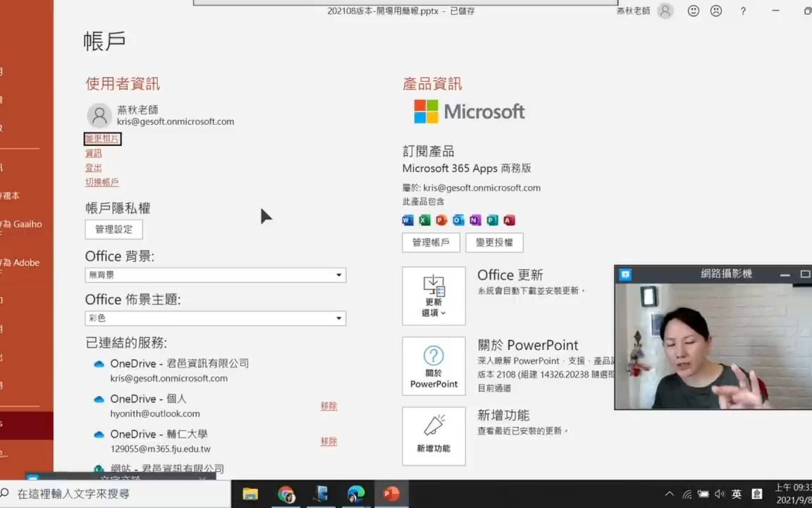812x508 pixels.
Task: Click the Word app icon under 此產品包含
Action: click(x=407, y=220)
